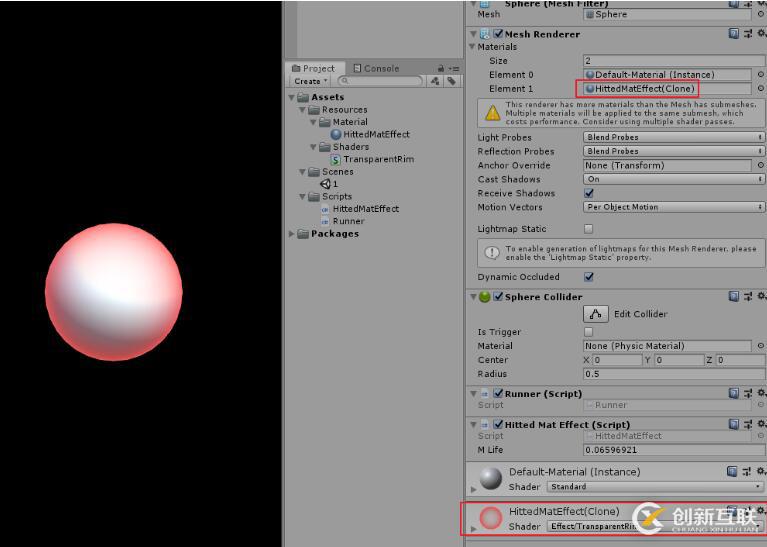Open Cast Shadows dropdown
This screenshot has height=547, width=767.
[674, 179]
